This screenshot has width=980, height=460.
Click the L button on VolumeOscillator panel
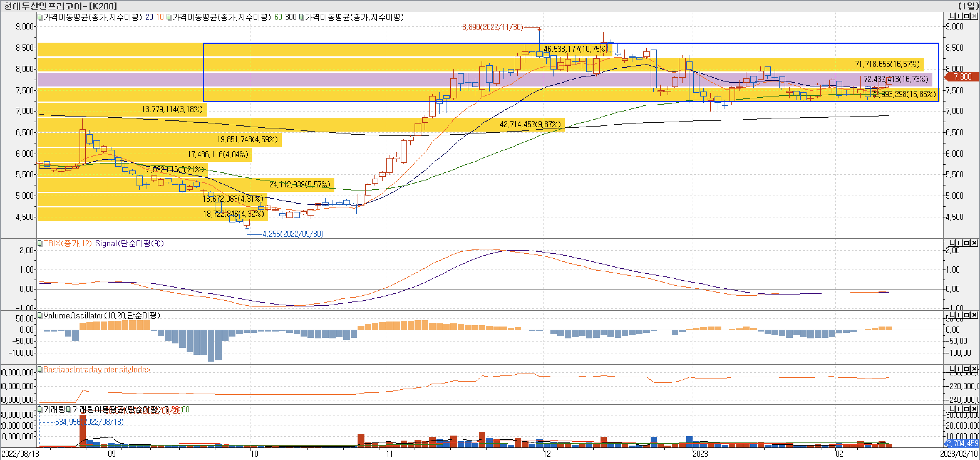point(951,315)
